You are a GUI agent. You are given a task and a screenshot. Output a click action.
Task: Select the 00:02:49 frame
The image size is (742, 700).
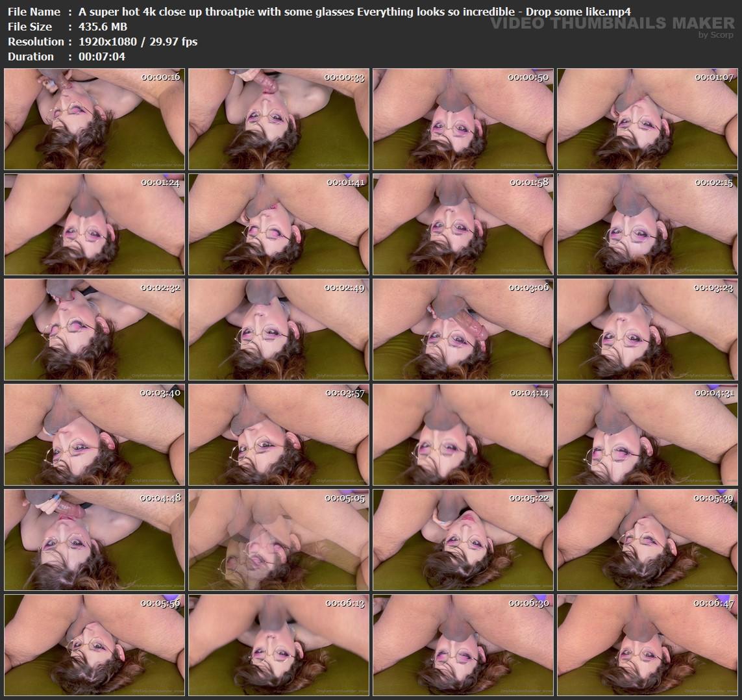pyautogui.click(x=278, y=330)
